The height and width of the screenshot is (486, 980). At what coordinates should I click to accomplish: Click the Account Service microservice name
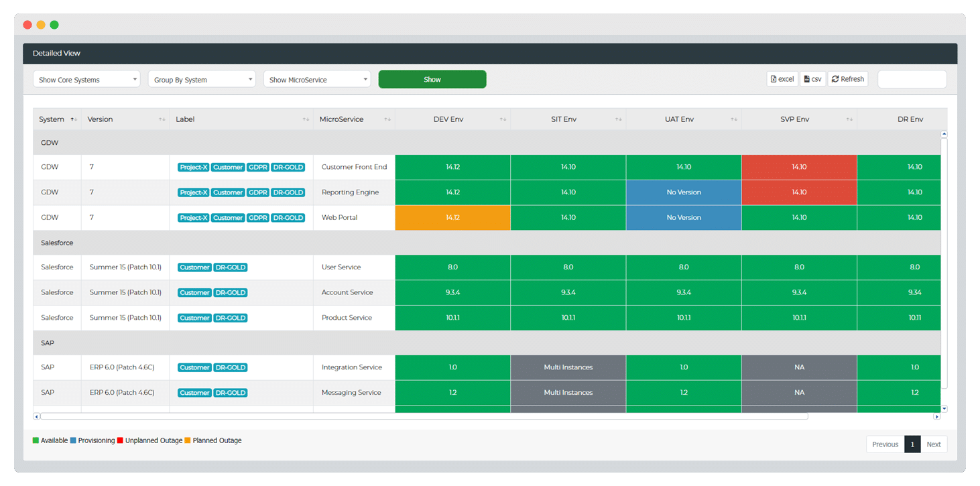coord(347,293)
